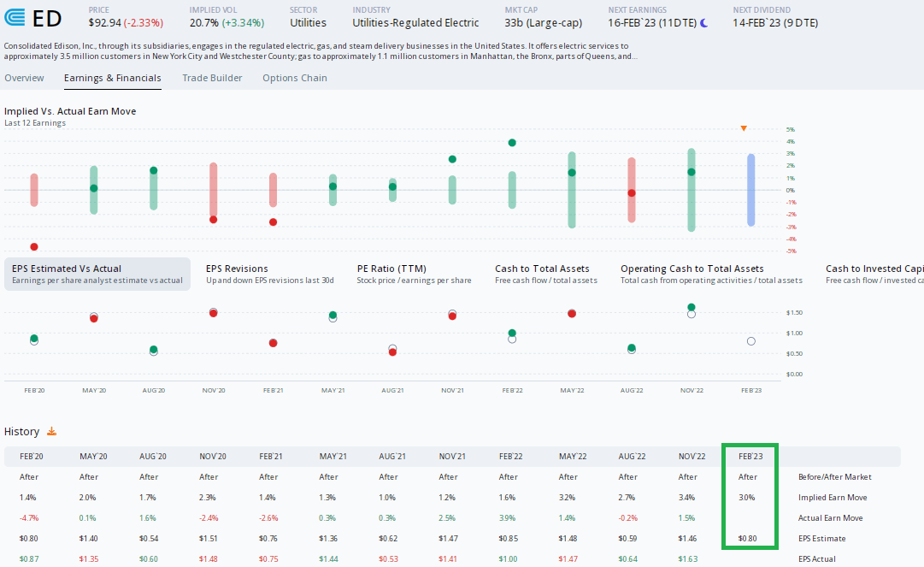
Task: Open the Overview tab
Action: (24, 78)
